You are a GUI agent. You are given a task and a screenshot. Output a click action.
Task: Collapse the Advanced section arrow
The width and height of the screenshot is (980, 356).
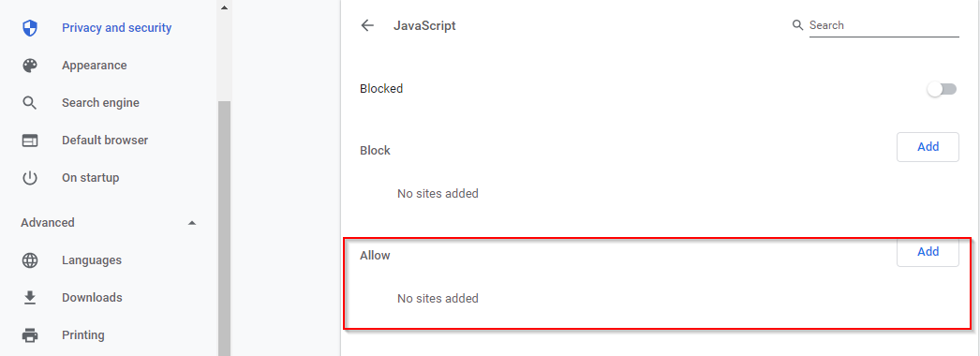point(192,223)
